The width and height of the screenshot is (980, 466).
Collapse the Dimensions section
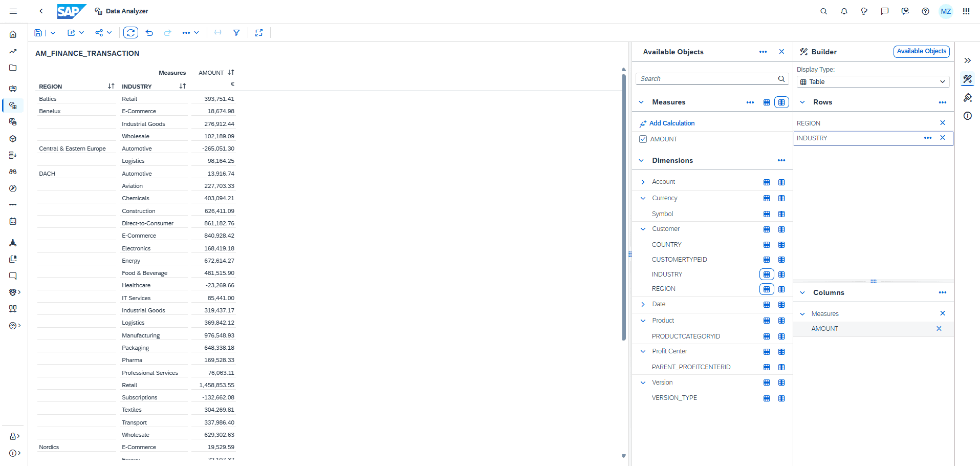coord(641,160)
